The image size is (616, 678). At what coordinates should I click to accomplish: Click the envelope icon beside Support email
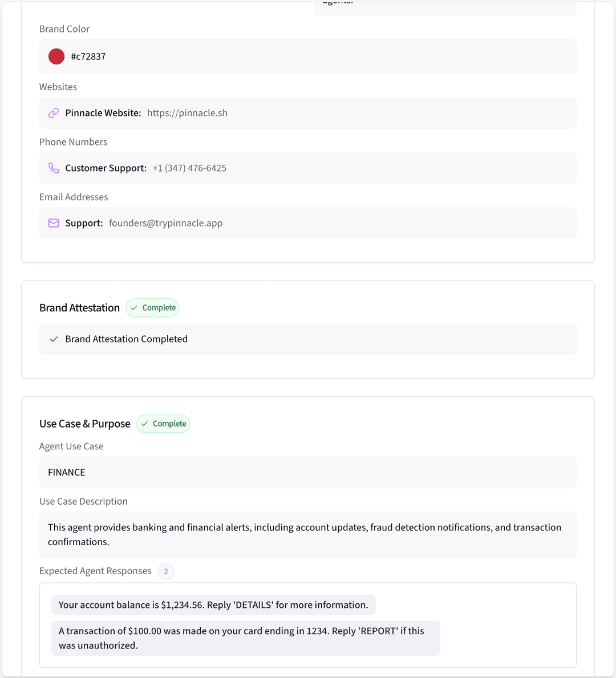[x=54, y=223]
